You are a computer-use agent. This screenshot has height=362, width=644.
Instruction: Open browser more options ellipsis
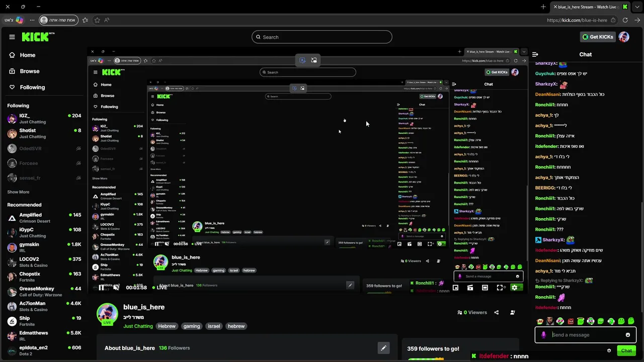(x=32, y=20)
